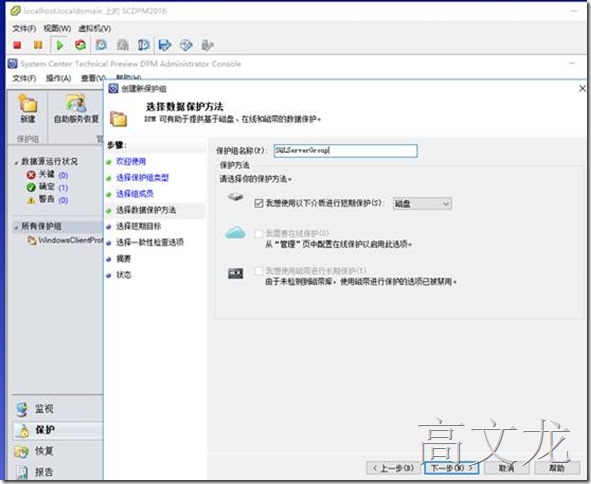Go to the 选择组成员 step
The width and height of the screenshot is (591, 484).
(x=135, y=194)
